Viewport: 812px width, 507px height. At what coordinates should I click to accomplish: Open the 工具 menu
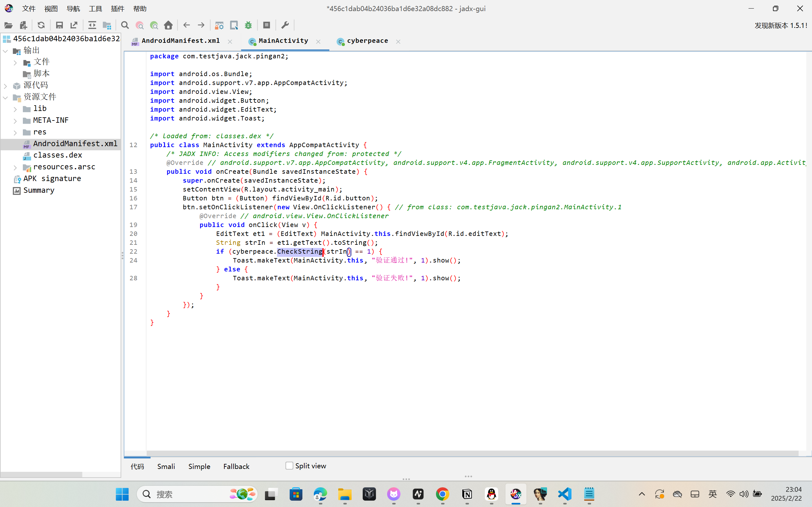(x=95, y=9)
